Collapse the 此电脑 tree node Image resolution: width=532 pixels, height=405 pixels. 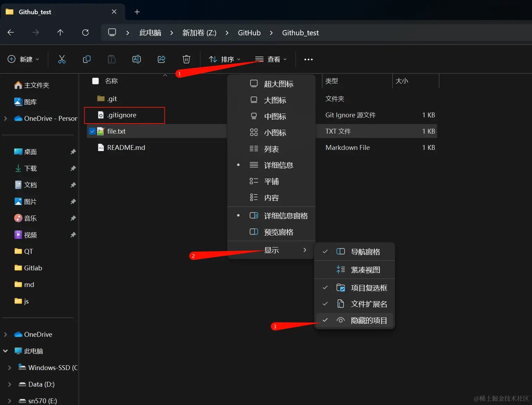click(6, 351)
